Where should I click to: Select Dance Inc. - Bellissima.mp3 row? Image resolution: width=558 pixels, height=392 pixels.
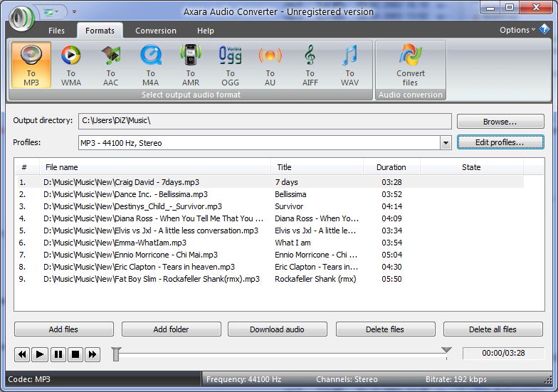point(270,194)
